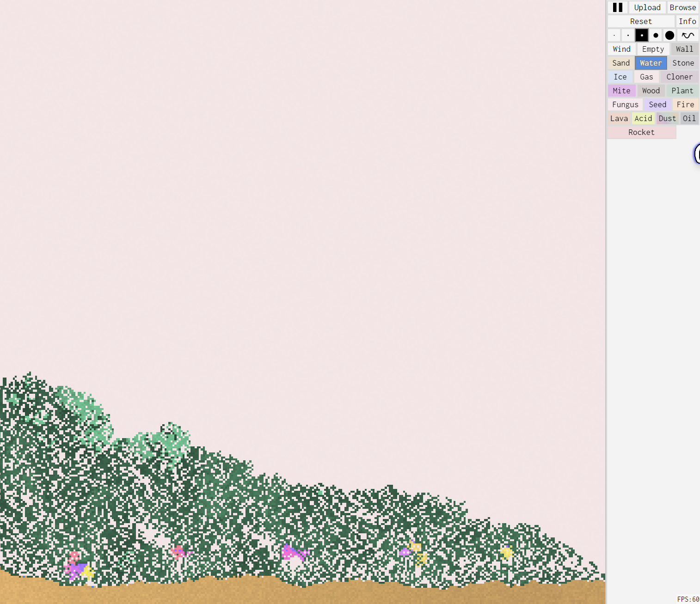Viewport: 700px width, 604px height.
Task: Select the Sand element
Action: point(621,63)
